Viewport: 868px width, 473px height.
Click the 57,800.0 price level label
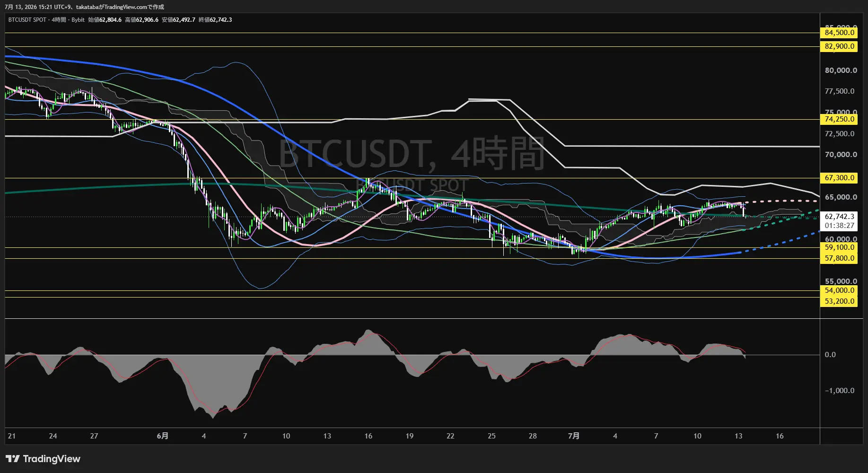click(839, 258)
